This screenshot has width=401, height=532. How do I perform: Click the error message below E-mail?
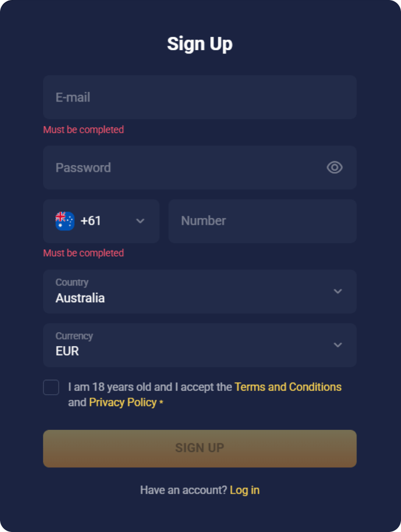pyautogui.click(x=84, y=129)
